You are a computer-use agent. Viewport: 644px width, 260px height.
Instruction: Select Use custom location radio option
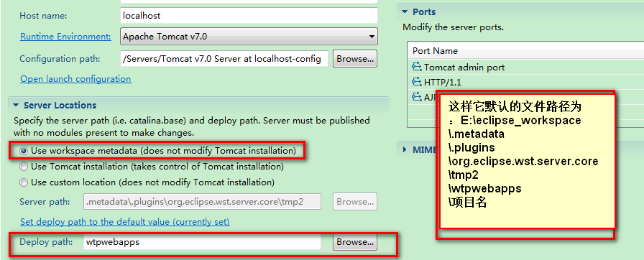tap(24, 182)
